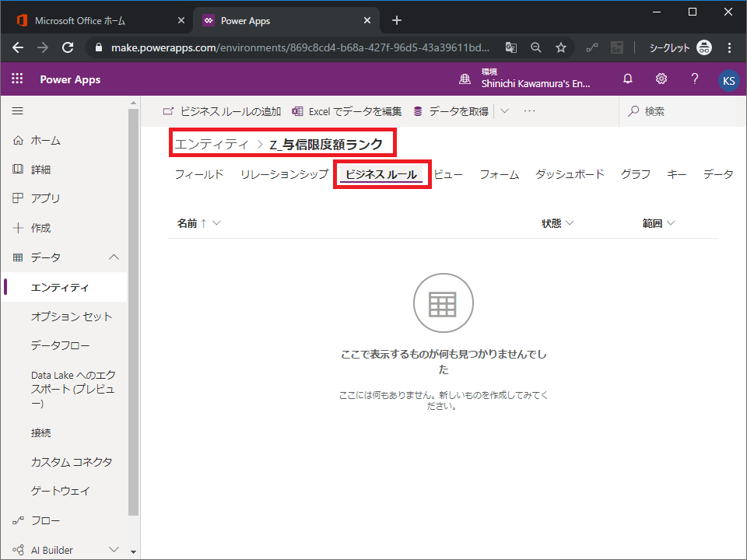
Task: Collapse the データ section in sidebar
Action: point(114,257)
